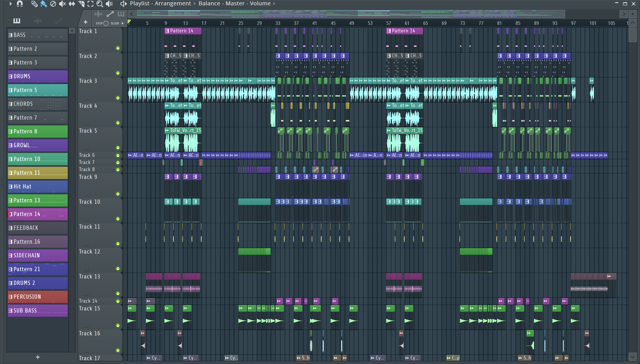Show patterns in picker via piano icon
The width and height of the screenshot is (640, 364).
point(17,21)
